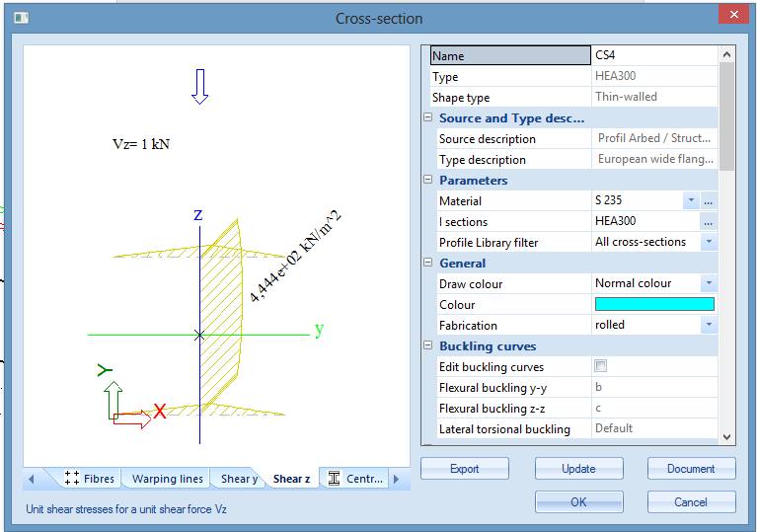Click the window icon in title bar
757x532 pixels.
click(22, 18)
